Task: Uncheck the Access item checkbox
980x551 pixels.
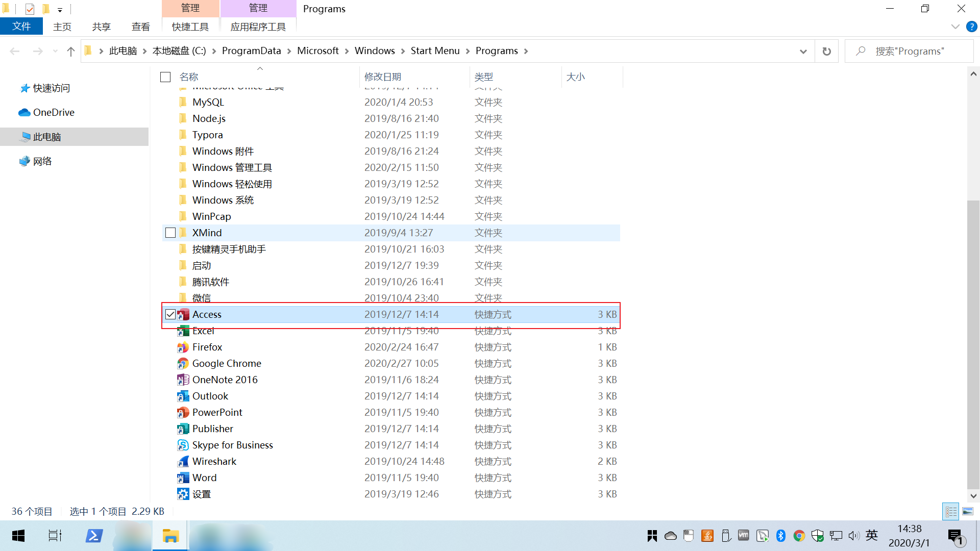Action: pyautogui.click(x=170, y=314)
